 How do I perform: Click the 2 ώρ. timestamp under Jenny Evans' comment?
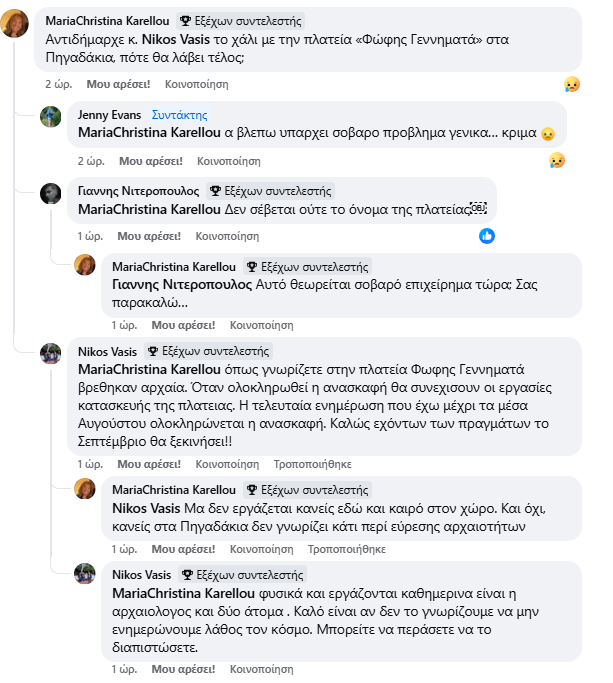[91, 160]
